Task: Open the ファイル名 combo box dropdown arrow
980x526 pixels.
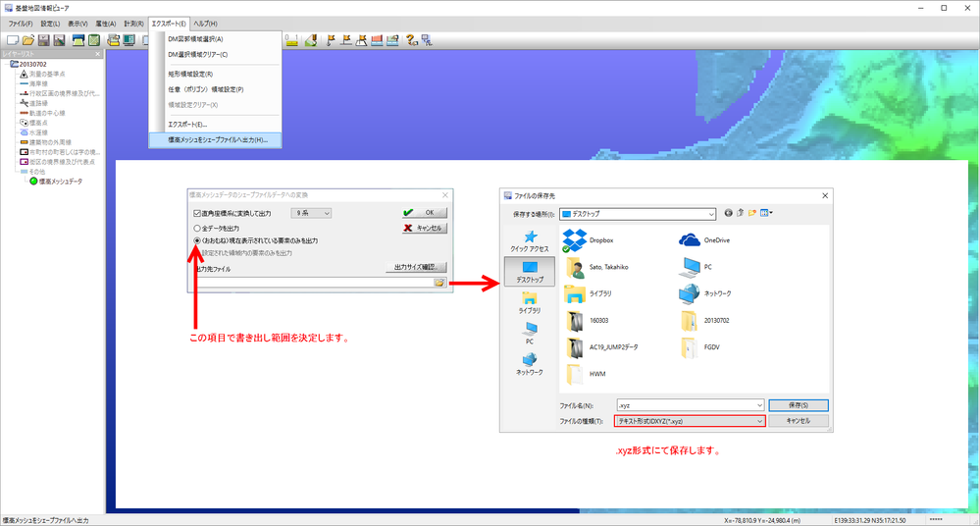Action: click(x=759, y=405)
